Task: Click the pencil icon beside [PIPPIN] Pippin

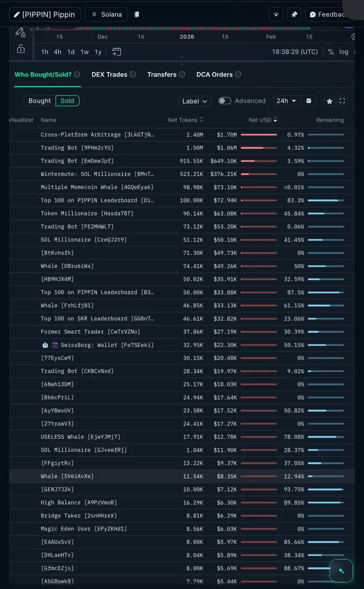Action: pos(17,15)
